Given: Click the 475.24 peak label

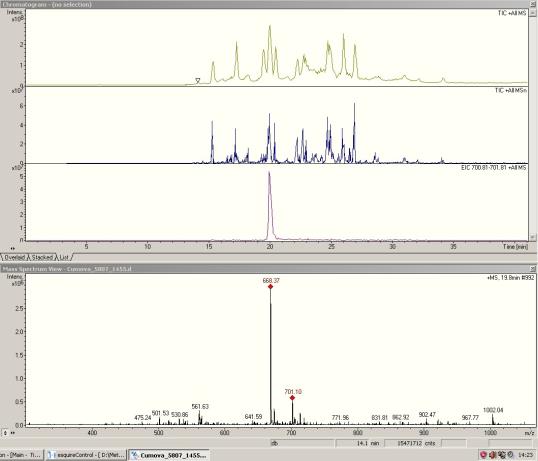Looking at the screenshot, I should (143, 418).
